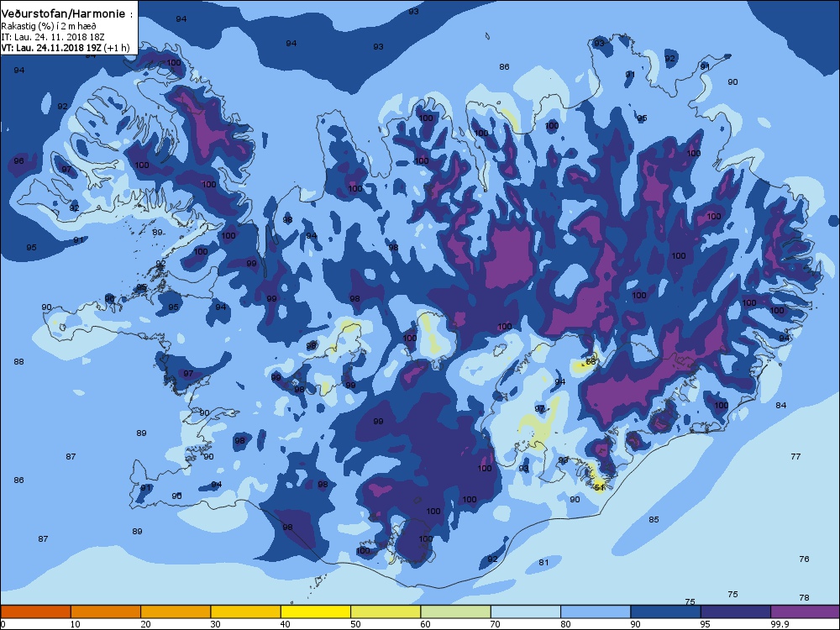This screenshot has width=840, height=630.
Task: Click the humidity value 84 on the map
Action: coord(781,405)
